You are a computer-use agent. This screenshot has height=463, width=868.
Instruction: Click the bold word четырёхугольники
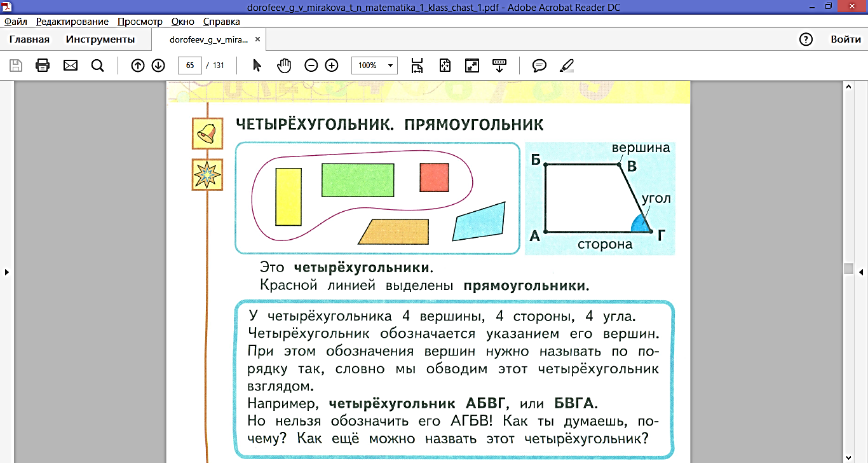363,268
